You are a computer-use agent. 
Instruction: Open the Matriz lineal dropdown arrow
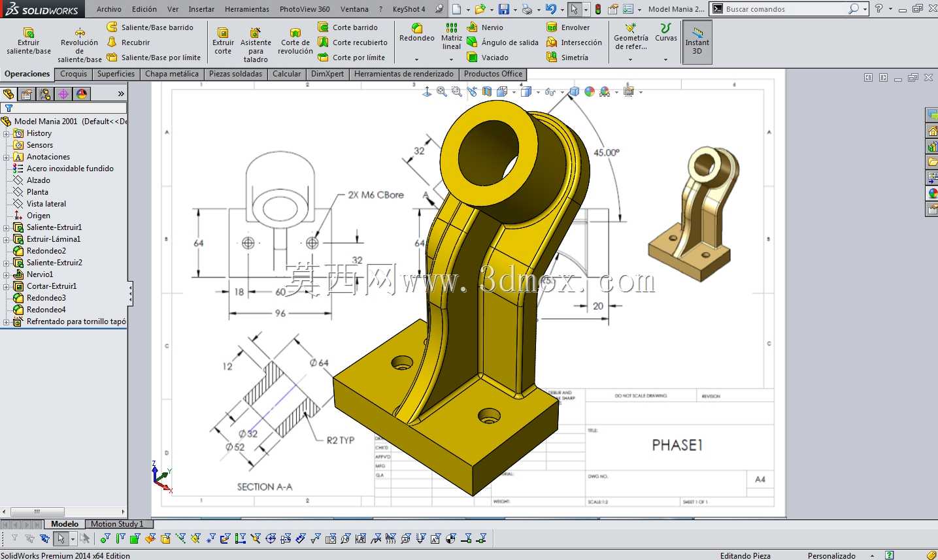451,59
